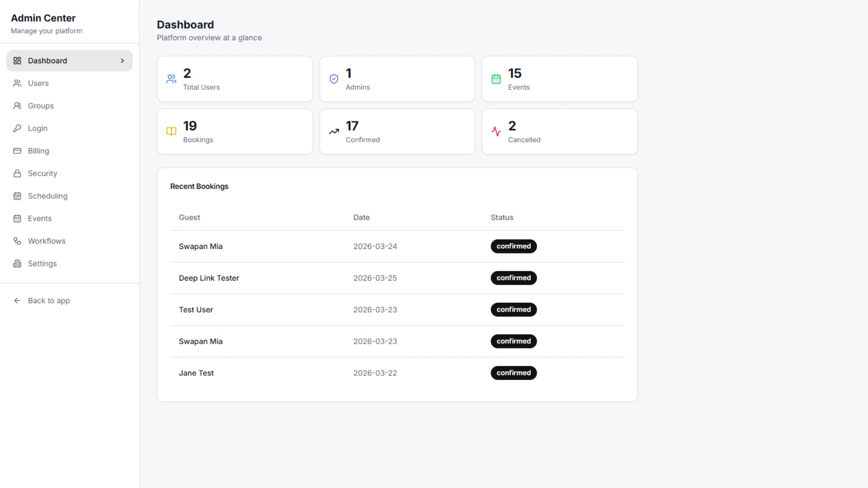The height and width of the screenshot is (488, 868).
Task: Click the Back to app arrow icon
Action: point(17,301)
